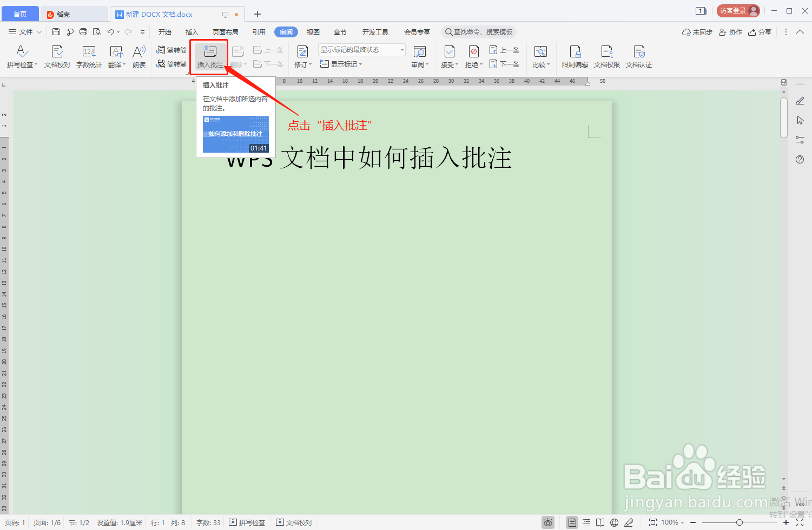Viewport: 812px width, 530px height.
Task: Click the 插入批注 (Insert Comment) button
Action: (x=210, y=57)
